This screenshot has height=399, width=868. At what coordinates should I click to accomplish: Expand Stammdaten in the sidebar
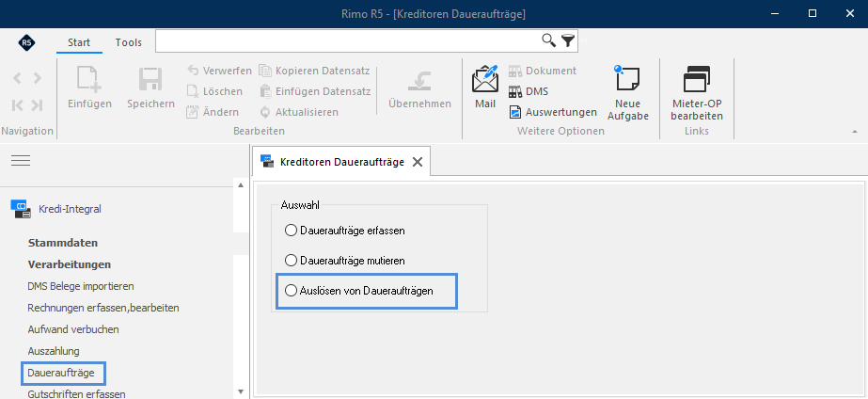[63, 243]
